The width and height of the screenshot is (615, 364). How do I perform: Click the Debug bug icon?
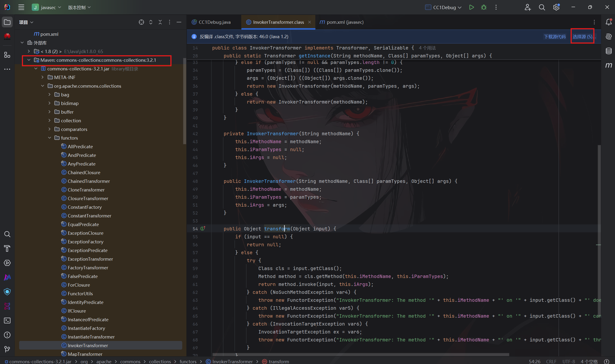tap(483, 7)
